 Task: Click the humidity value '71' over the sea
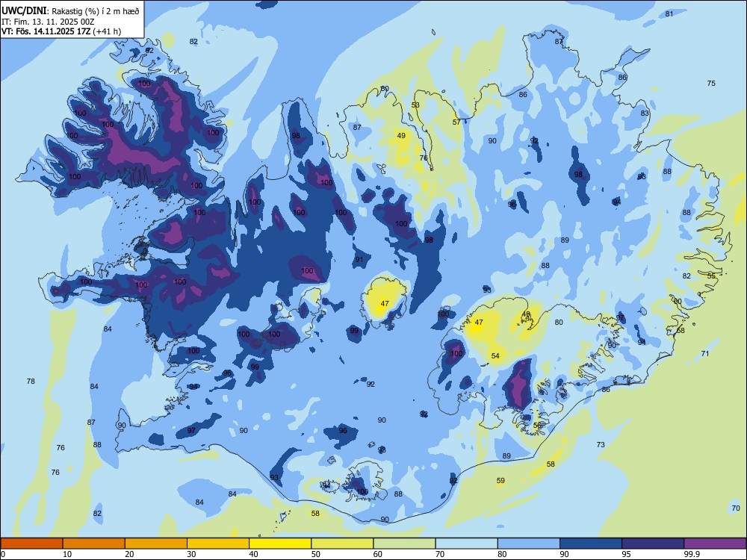705,353
